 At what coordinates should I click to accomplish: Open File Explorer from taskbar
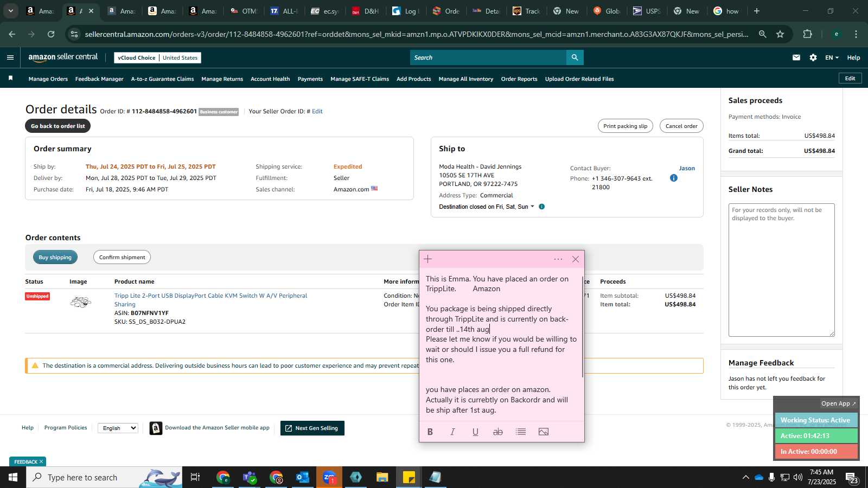(382, 477)
